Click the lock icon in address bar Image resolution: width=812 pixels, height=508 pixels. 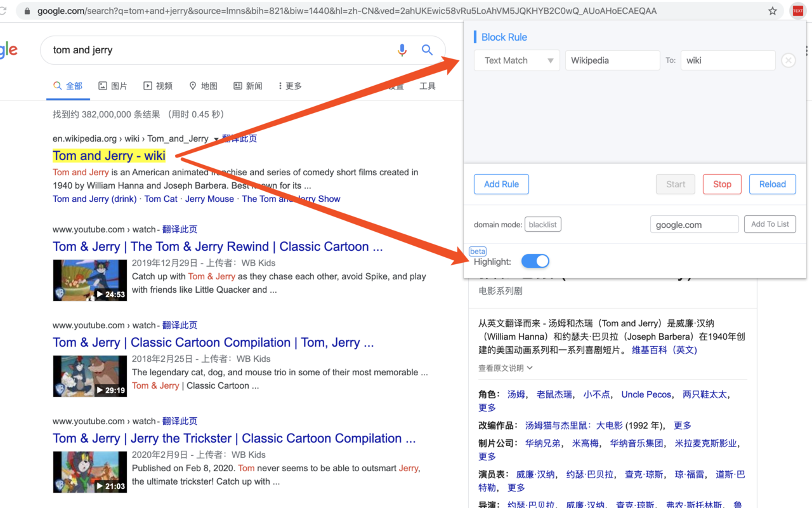[26, 11]
